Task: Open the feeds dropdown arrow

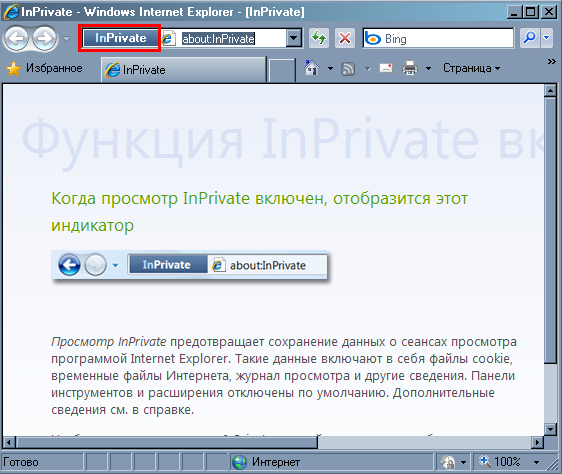Action: [367, 68]
